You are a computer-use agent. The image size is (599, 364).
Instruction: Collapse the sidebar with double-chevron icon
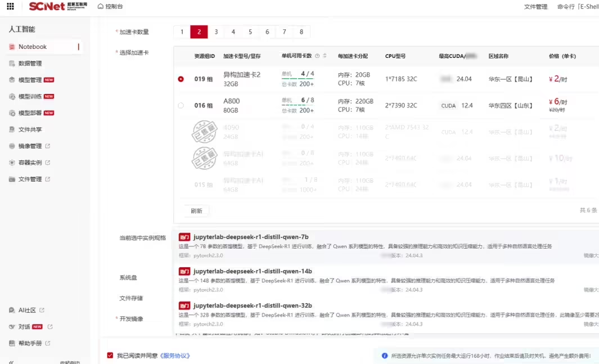(11, 362)
